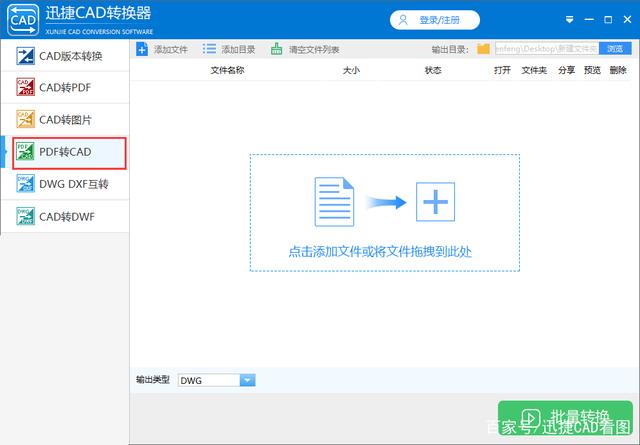The width and height of the screenshot is (640, 445).
Task: Click the 删除 column header
Action: (x=618, y=70)
